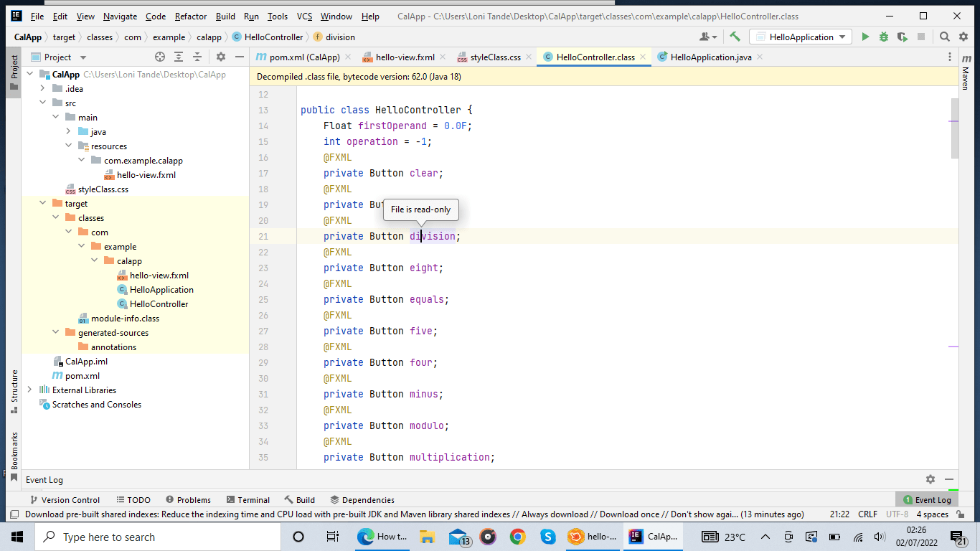Open Chrome from the taskbar
This screenshot has width=980, height=551.
point(517,536)
